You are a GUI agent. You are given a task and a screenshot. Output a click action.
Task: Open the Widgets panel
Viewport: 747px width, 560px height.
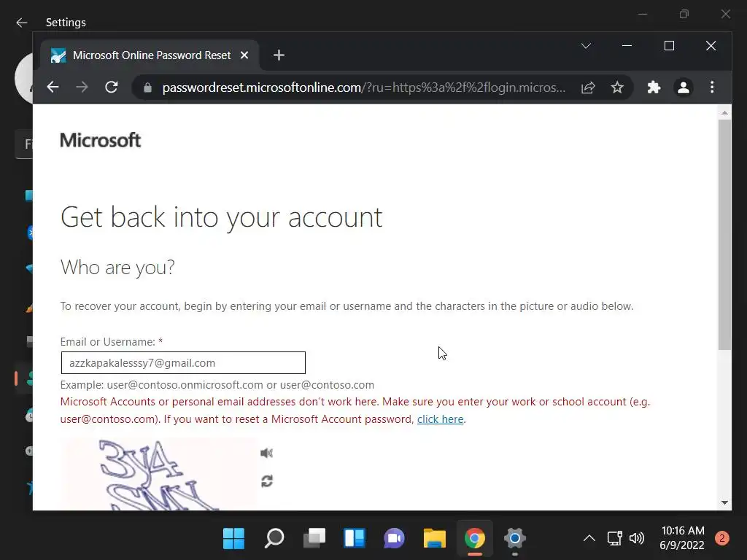[355, 539]
